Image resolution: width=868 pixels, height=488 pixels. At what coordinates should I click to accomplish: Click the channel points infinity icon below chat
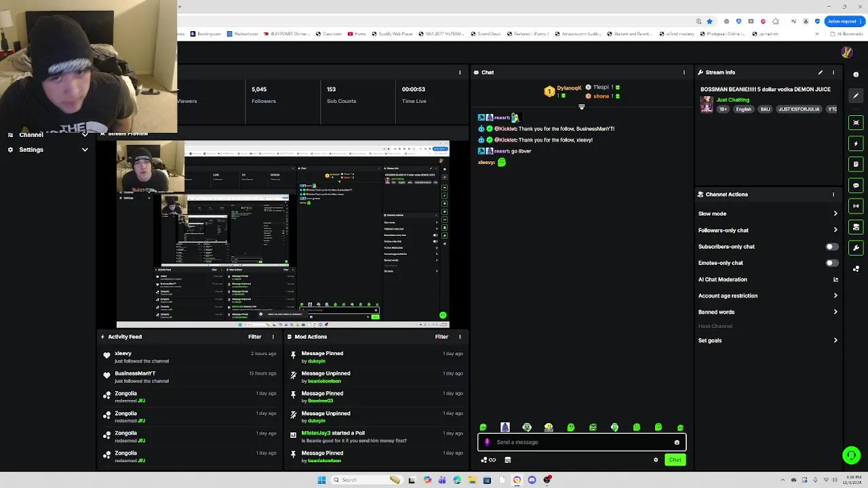[x=488, y=460]
